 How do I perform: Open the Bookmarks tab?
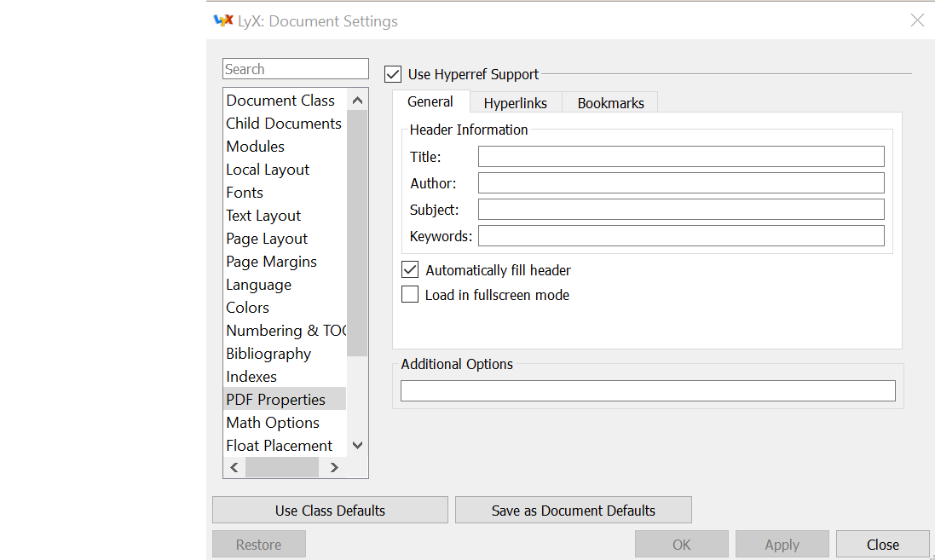(x=610, y=103)
